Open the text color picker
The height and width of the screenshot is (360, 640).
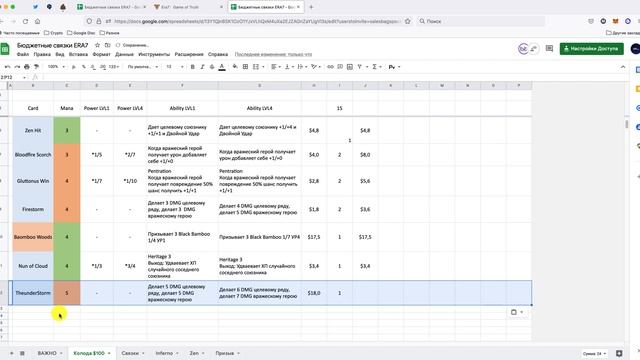(x=222, y=67)
